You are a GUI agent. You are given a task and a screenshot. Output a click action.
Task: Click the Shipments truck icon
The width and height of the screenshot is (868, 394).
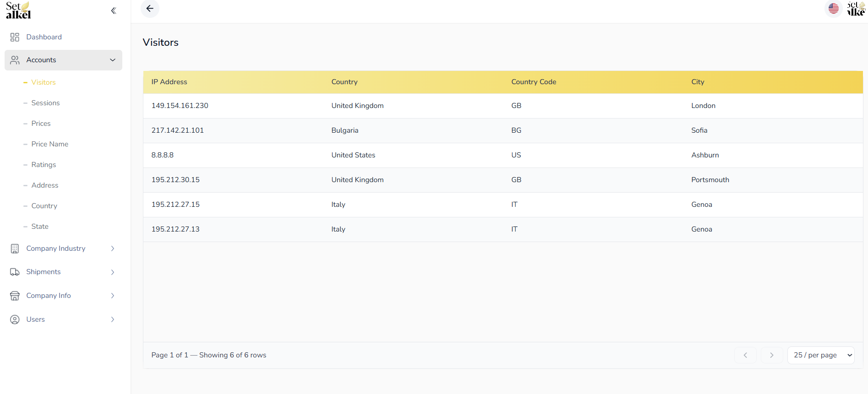click(15, 272)
